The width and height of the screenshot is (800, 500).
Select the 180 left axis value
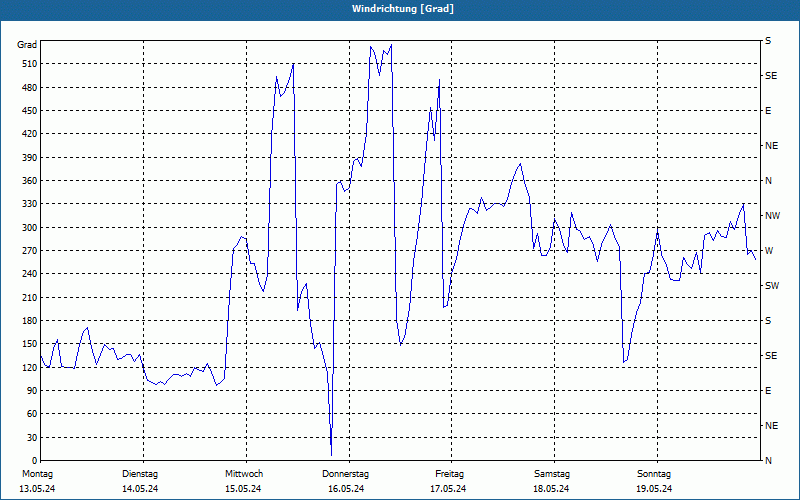(30, 320)
